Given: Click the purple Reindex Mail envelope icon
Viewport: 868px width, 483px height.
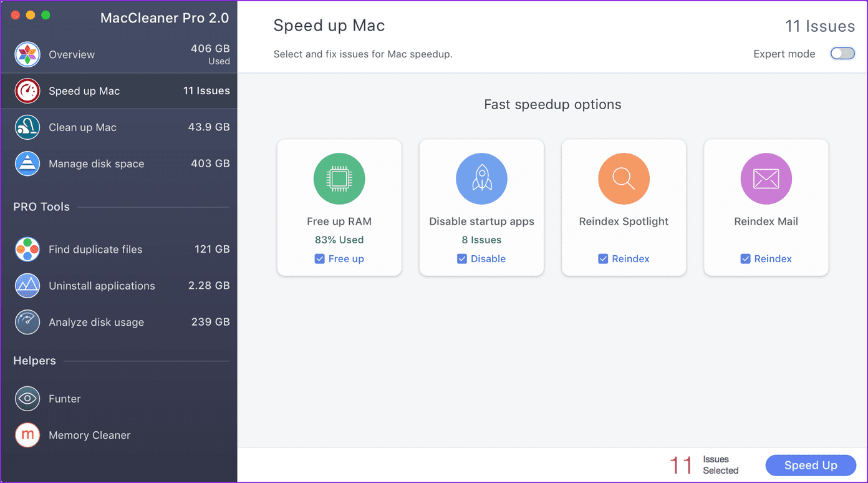Looking at the screenshot, I should [766, 179].
